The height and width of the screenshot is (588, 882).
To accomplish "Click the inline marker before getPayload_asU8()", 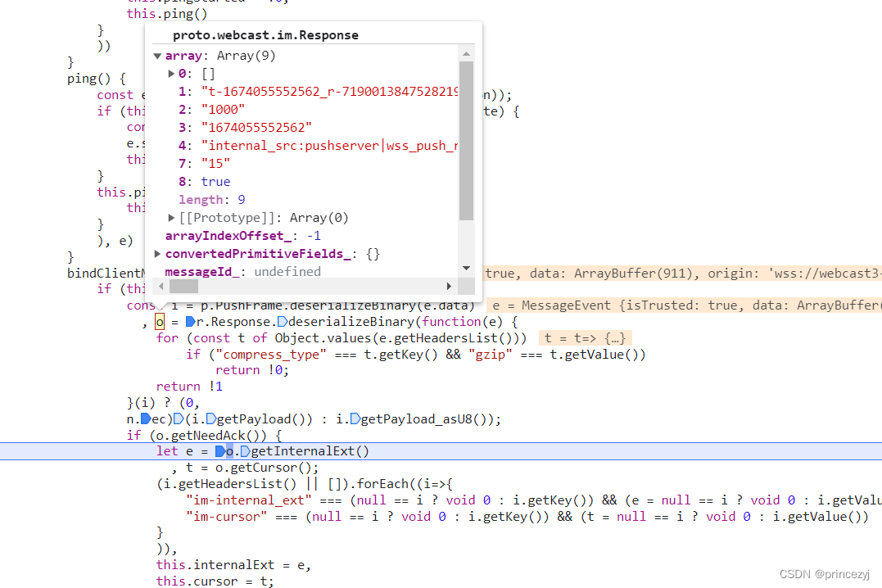I will 355,419.
